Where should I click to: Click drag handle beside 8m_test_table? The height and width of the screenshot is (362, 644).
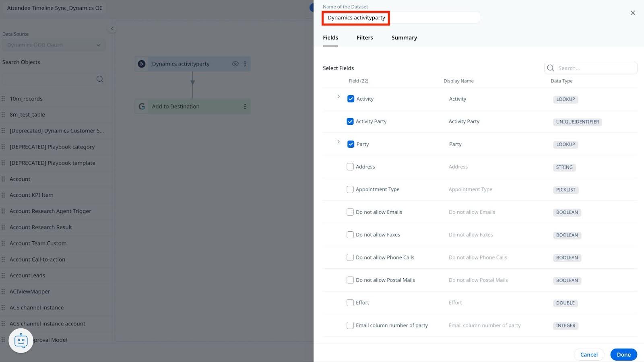[3, 115]
